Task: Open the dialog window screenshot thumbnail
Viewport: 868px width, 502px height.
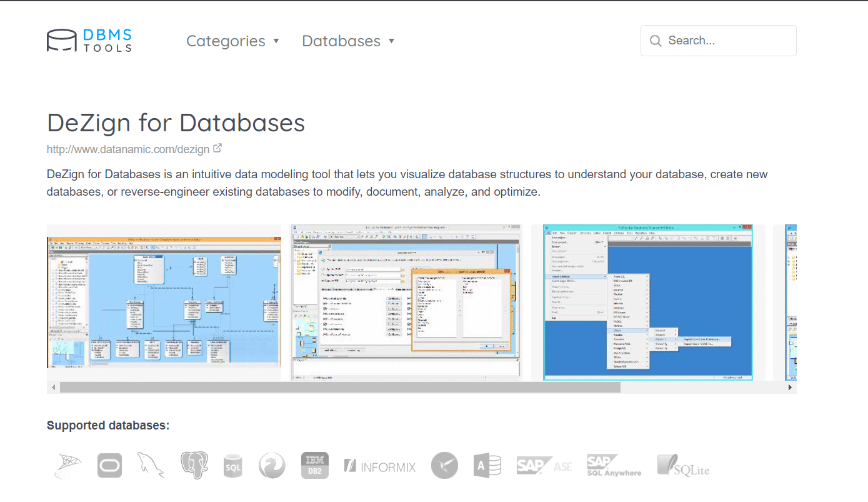Action: [x=406, y=303]
